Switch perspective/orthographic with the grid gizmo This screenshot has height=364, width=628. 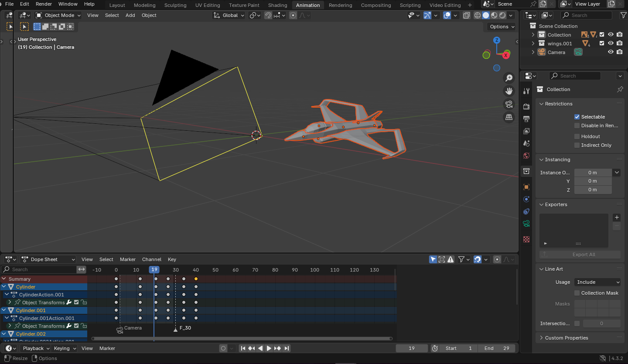point(509,117)
